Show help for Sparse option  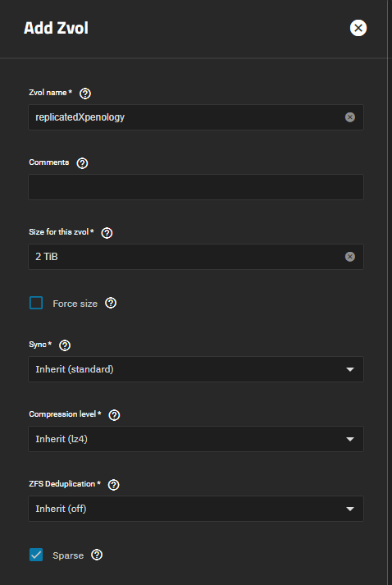coord(97,555)
